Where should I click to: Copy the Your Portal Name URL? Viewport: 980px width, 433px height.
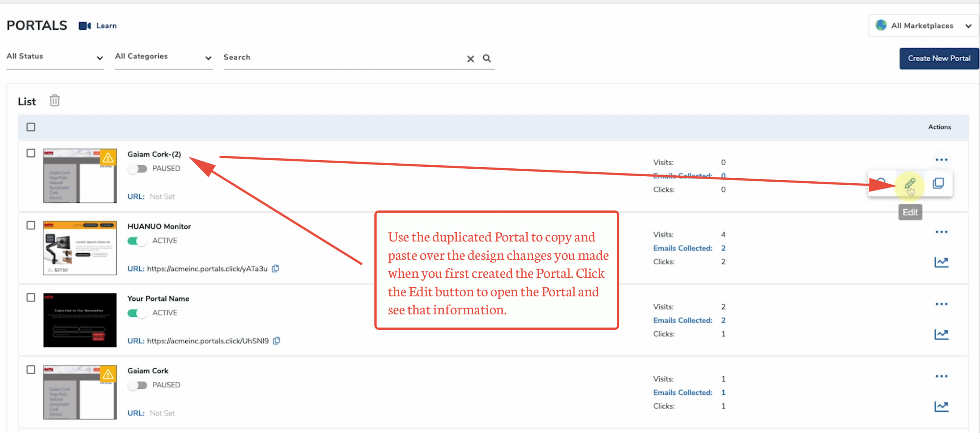(277, 340)
